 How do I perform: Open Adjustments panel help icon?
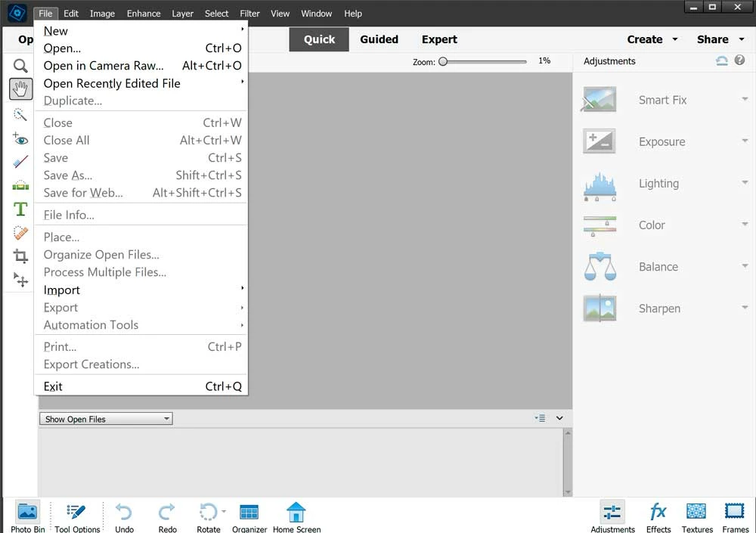739,60
